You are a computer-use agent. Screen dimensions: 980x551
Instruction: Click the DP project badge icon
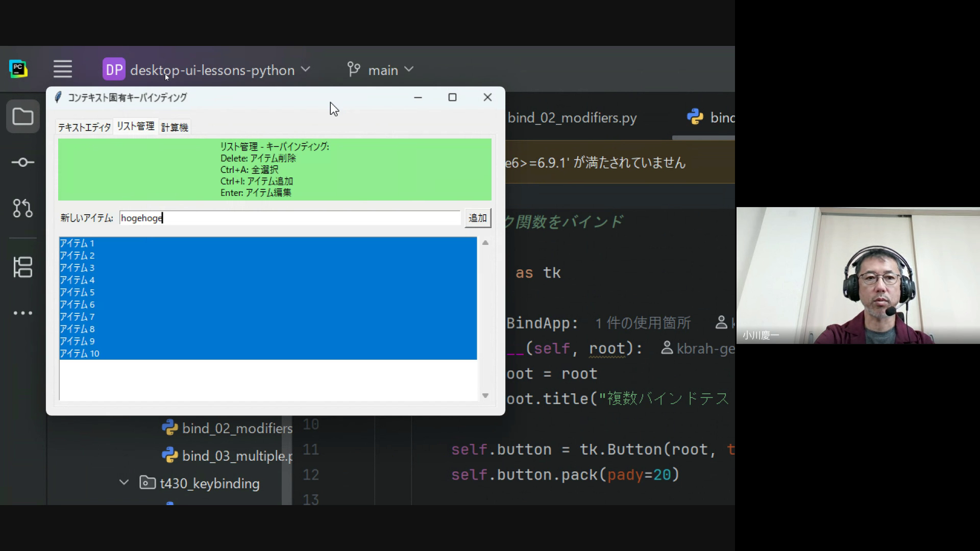click(114, 69)
